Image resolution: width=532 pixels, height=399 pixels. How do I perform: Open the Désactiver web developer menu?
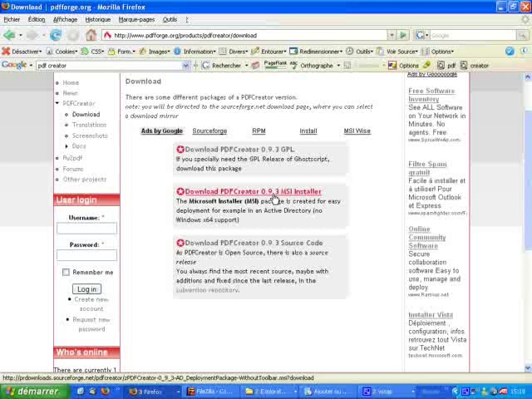tap(22, 52)
